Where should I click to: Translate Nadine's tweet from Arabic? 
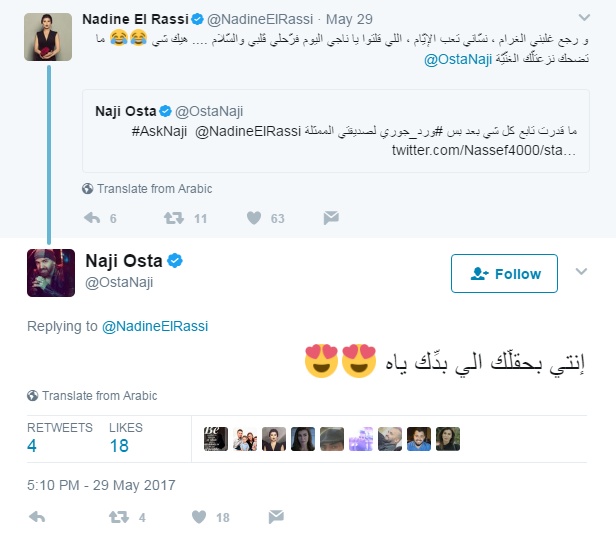[153, 188]
